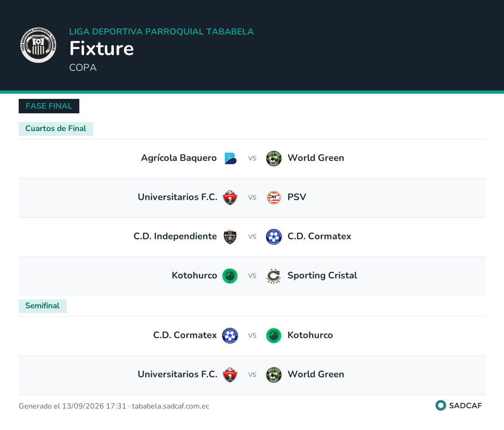
Task: Open the Sporting Cristal team name
Action: pos(322,276)
